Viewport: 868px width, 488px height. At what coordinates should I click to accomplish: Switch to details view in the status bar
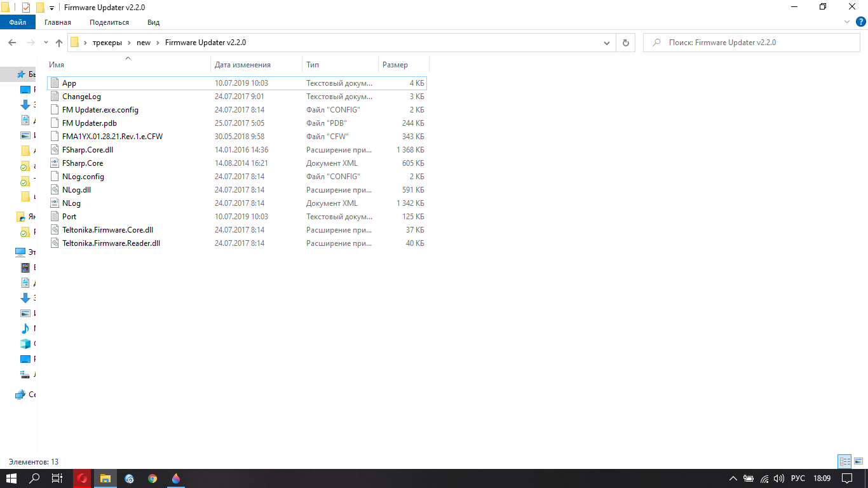coord(844,462)
